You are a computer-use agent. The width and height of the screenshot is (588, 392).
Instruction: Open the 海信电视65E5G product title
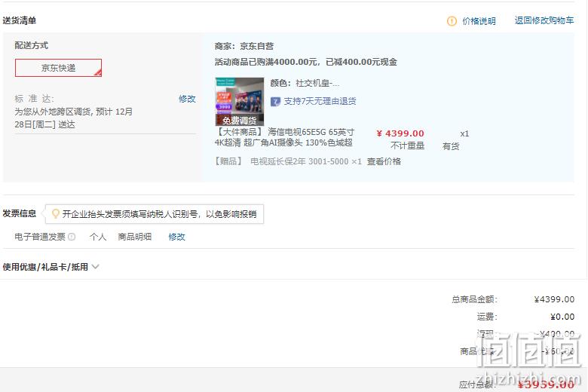285,137
